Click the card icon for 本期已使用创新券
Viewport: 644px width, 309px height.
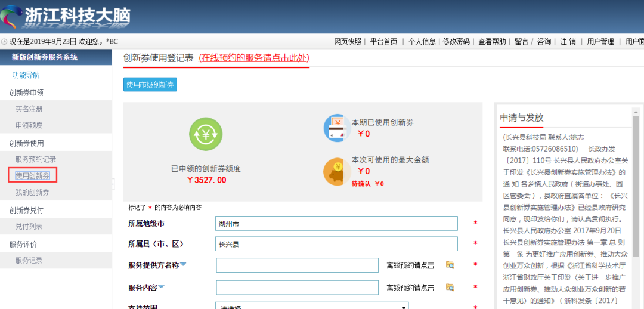[337, 128]
